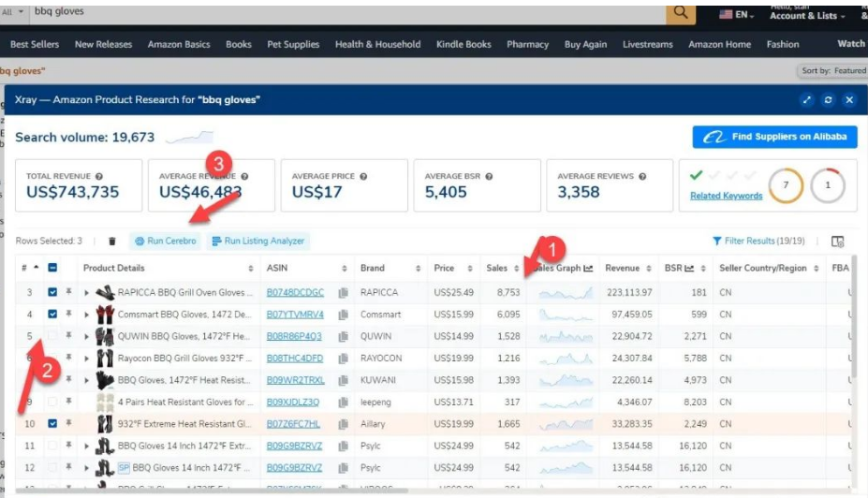Click the trash icon beside Rows Selected
Viewport: 868px width, 498px height.
[112, 241]
